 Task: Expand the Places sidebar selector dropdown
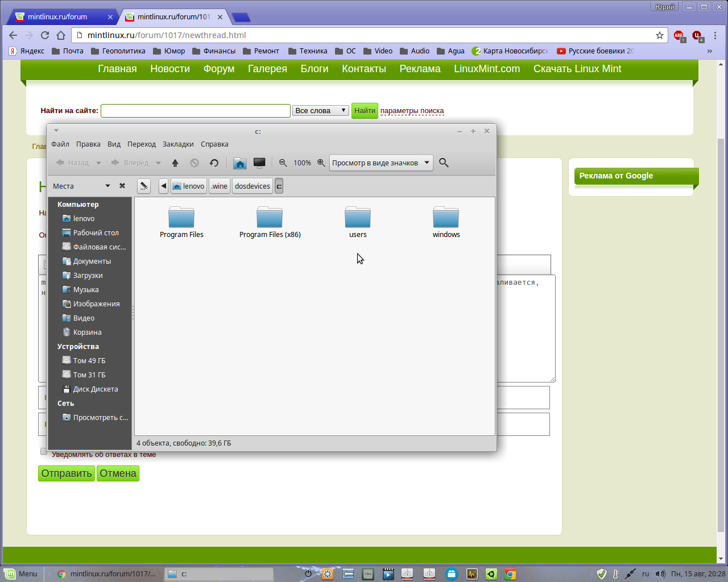(107, 186)
